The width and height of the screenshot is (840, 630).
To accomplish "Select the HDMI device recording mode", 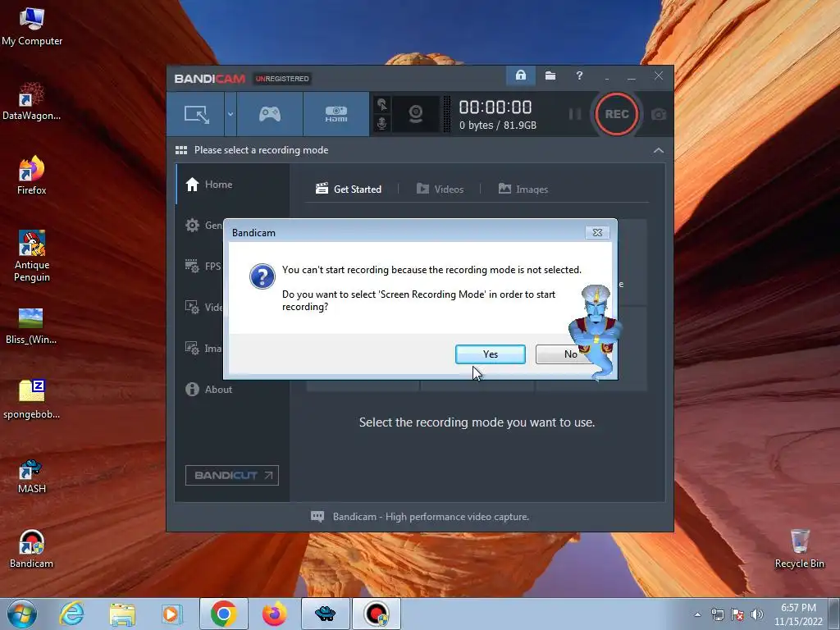I will (x=336, y=114).
